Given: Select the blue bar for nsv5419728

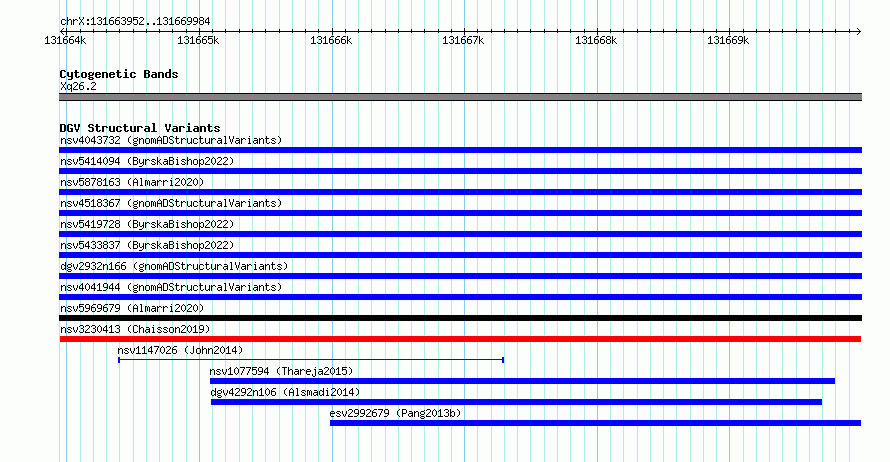Looking at the screenshot, I should (x=460, y=234).
